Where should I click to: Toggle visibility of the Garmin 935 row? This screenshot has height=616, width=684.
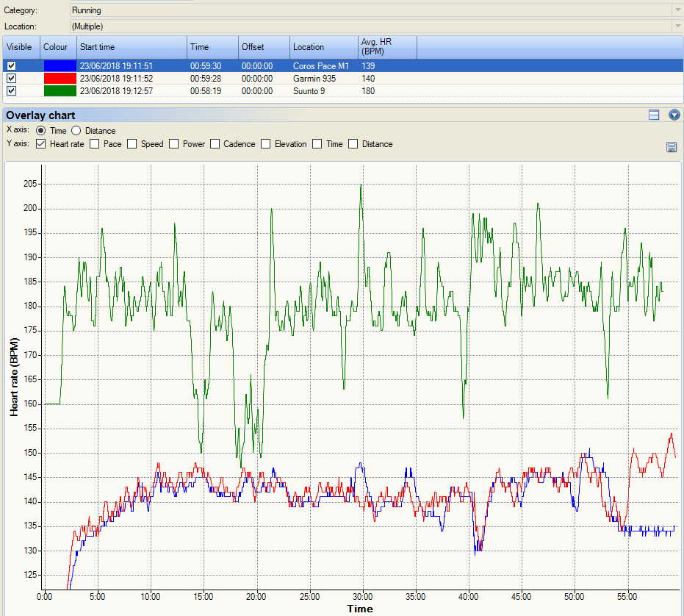click(11, 78)
